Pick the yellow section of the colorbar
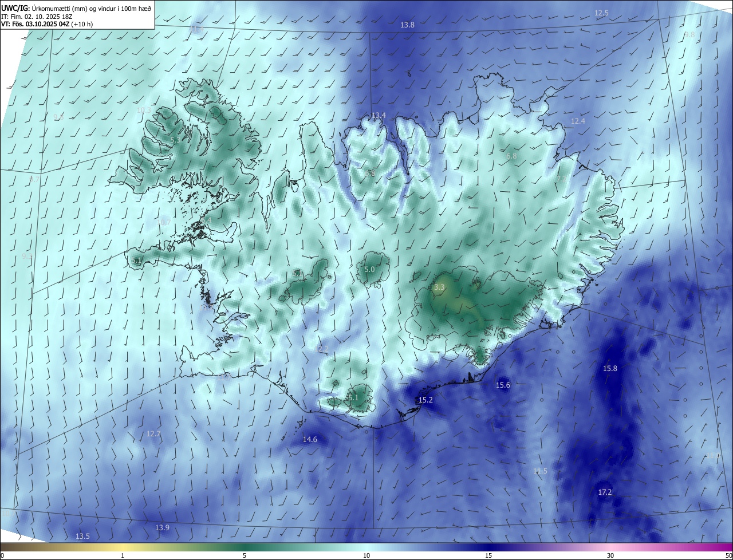Screen dimensions: 733x560 pos(123,547)
